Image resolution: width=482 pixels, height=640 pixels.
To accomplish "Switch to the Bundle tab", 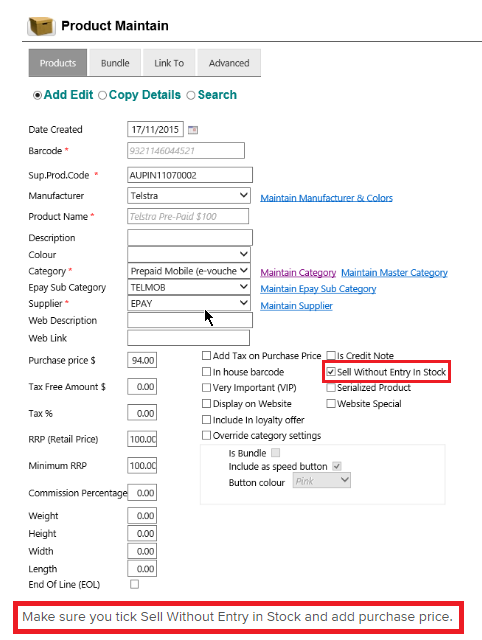I will [115, 63].
